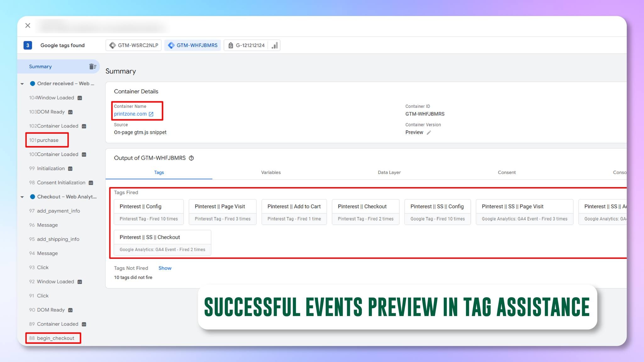The width and height of the screenshot is (644, 362).
Task: Select event 92 Window Loaded
Action: coord(52,282)
